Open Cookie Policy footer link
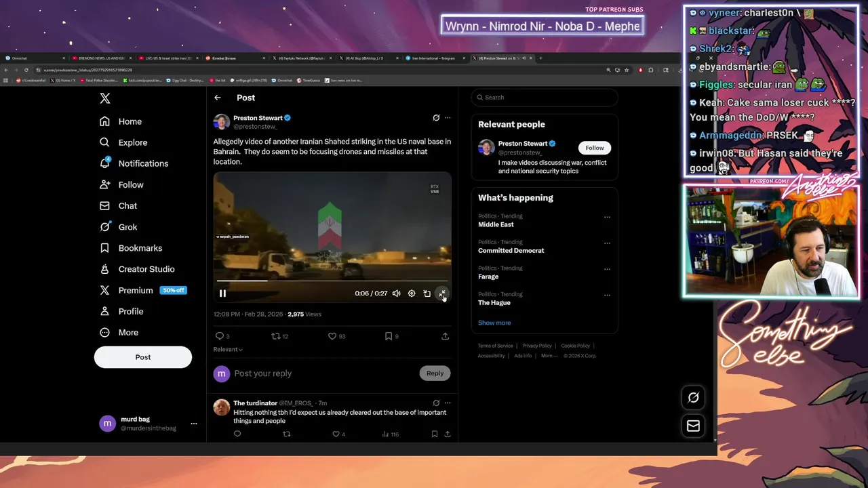 (576, 346)
